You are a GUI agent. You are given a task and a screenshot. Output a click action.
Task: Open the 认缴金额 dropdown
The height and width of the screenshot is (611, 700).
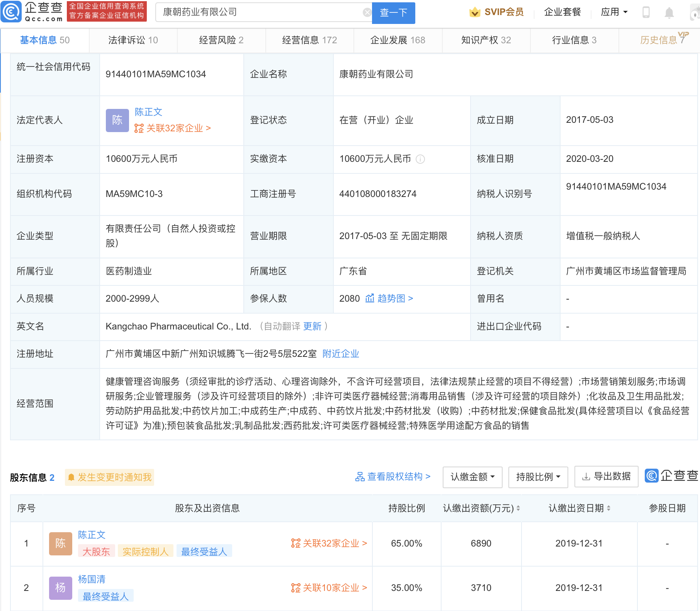point(472,477)
